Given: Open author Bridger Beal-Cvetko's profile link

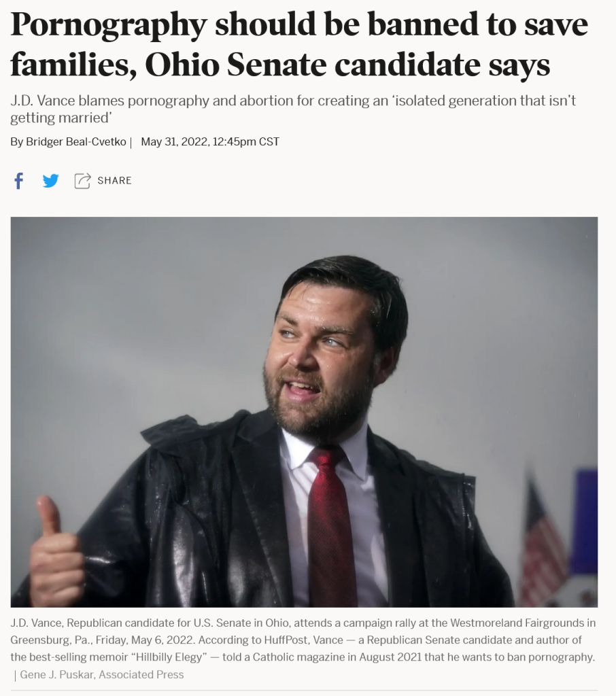Looking at the screenshot, I should coord(75,141).
